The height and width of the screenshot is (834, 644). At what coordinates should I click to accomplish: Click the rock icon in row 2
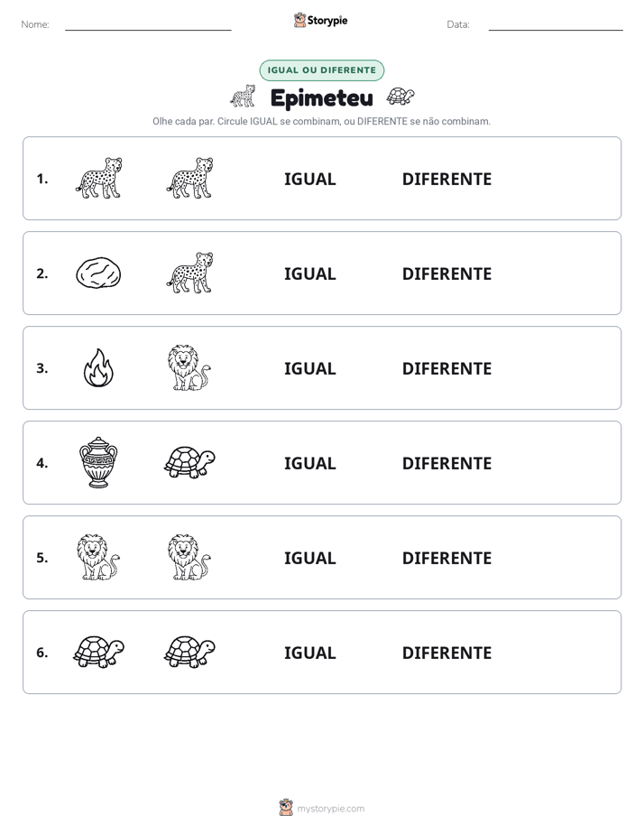(x=98, y=273)
